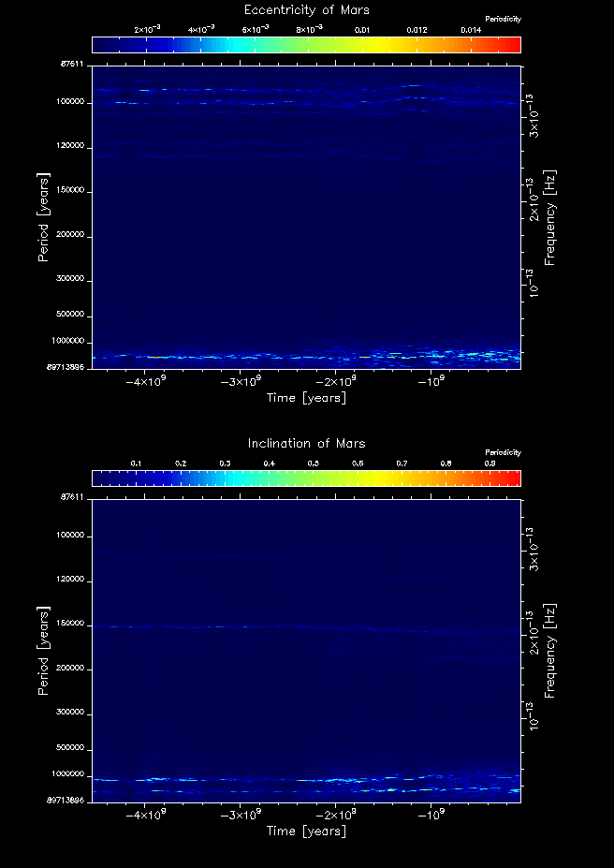Viewport: 614px width, 868px height.
Task: Click the "Period [years]" axis label of the Inclination plot
Action: coord(43,650)
